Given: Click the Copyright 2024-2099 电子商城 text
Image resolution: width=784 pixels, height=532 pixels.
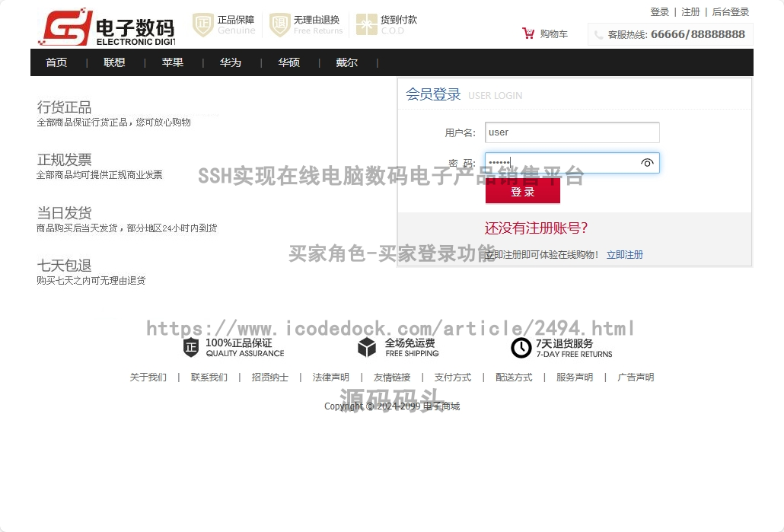Looking at the screenshot, I should tap(392, 406).
